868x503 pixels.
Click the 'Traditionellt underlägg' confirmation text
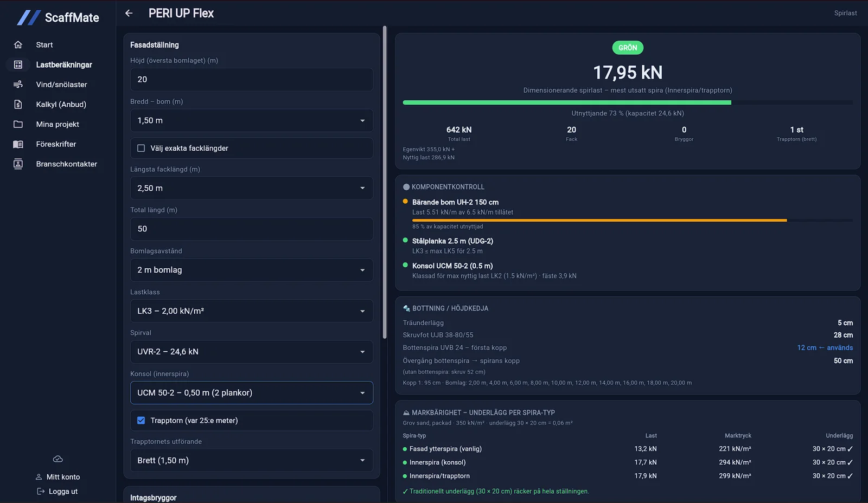click(496, 491)
